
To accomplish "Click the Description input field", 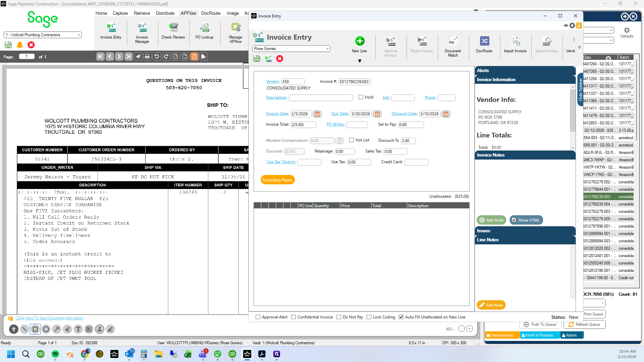I will pyautogui.click(x=321, y=98).
